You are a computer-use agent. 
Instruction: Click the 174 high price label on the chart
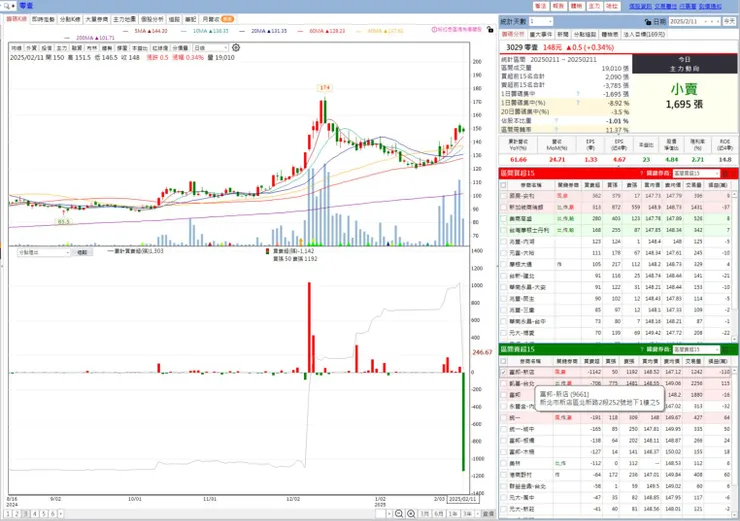click(x=325, y=88)
